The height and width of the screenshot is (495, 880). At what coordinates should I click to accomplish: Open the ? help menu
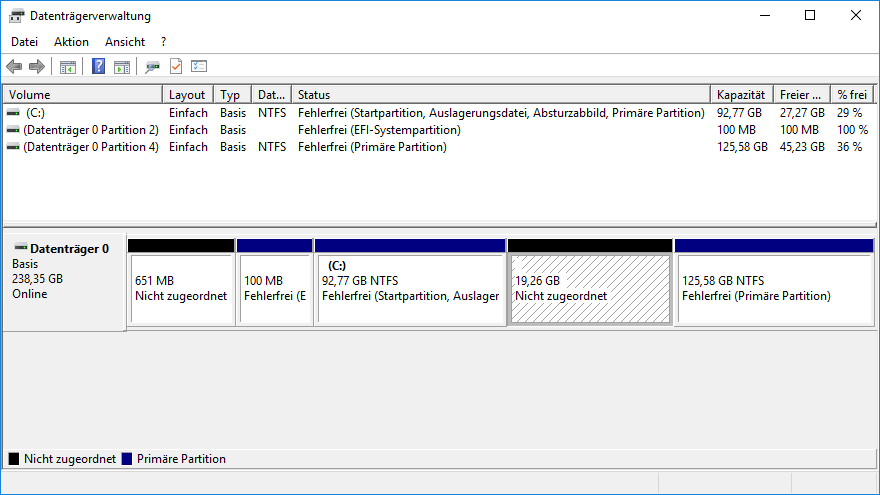click(x=163, y=42)
